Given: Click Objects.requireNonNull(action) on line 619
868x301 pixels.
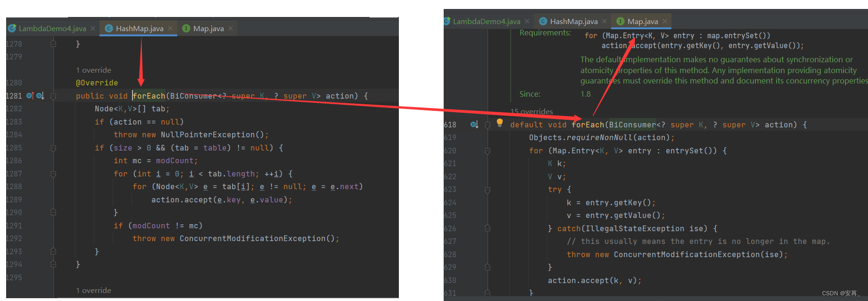Looking at the screenshot, I should pos(599,138).
